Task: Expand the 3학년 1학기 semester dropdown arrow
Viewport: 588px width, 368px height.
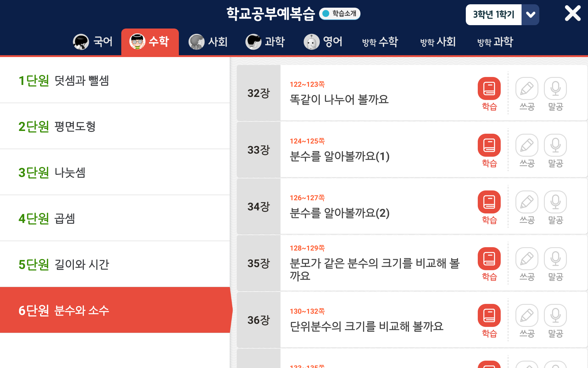Action: 530,15
